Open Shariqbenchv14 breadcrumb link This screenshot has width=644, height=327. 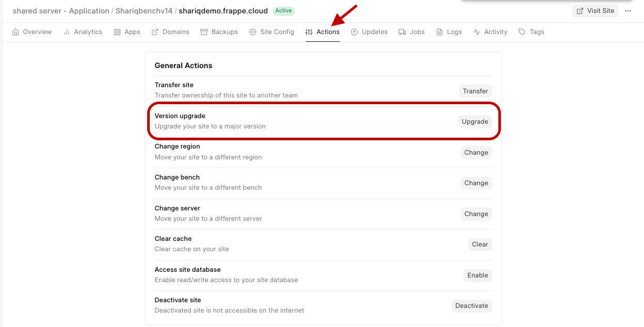[144, 11]
